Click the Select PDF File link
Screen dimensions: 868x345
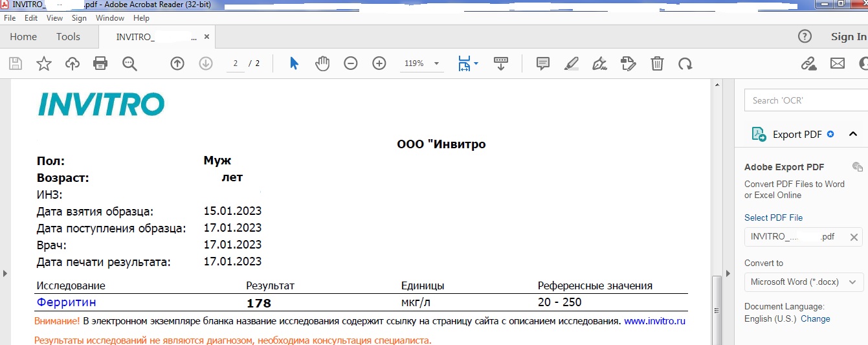pos(773,217)
